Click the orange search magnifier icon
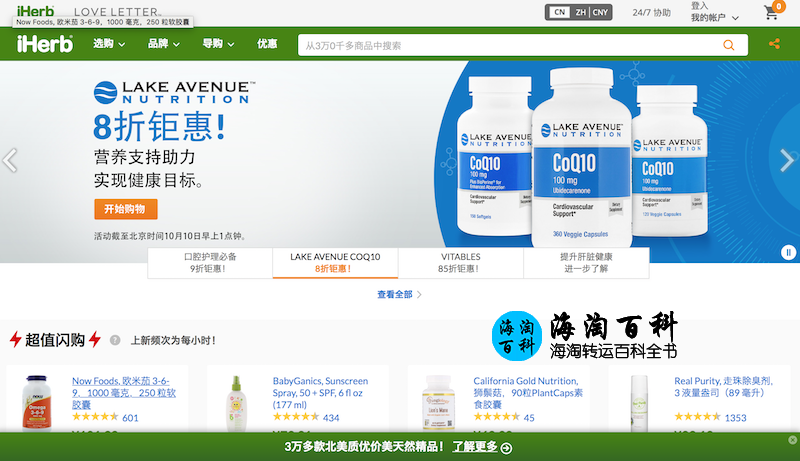The image size is (800, 461). (x=729, y=45)
